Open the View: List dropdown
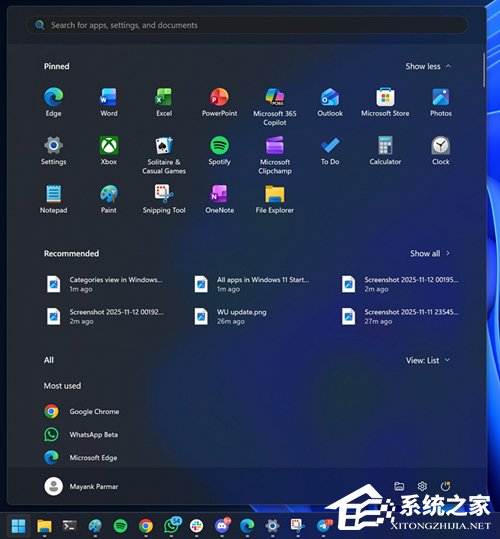Viewport: 500px width, 539px height. (428, 360)
